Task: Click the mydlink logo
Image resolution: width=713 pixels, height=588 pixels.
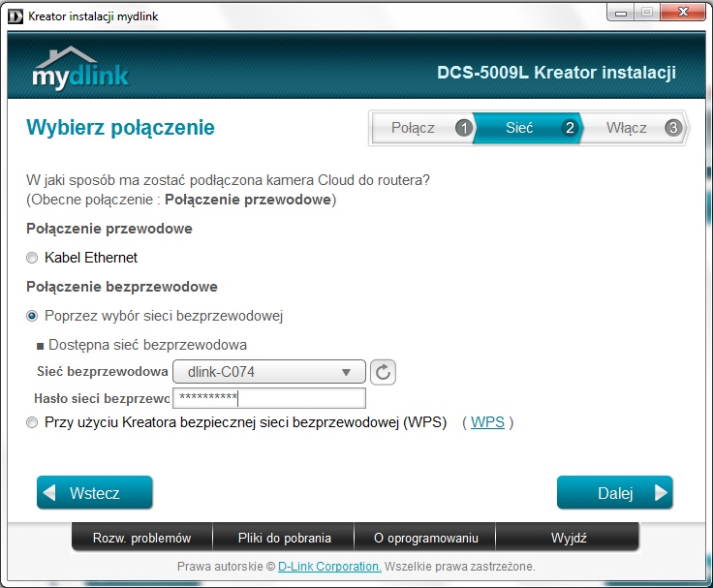Action: click(x=80, y=67)
